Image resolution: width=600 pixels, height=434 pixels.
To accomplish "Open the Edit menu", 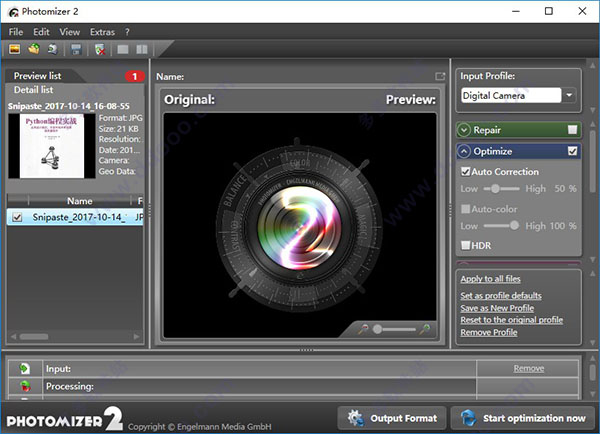I will 41,32.
